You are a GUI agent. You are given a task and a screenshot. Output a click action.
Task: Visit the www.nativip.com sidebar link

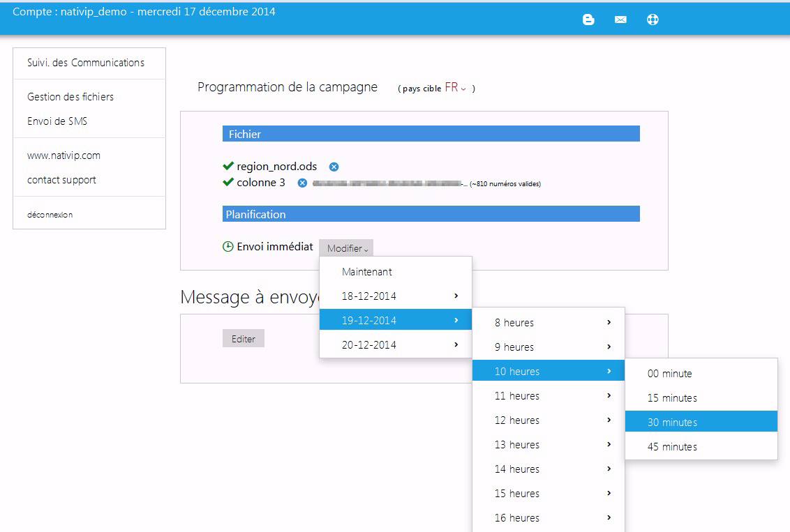coord(64,156)
